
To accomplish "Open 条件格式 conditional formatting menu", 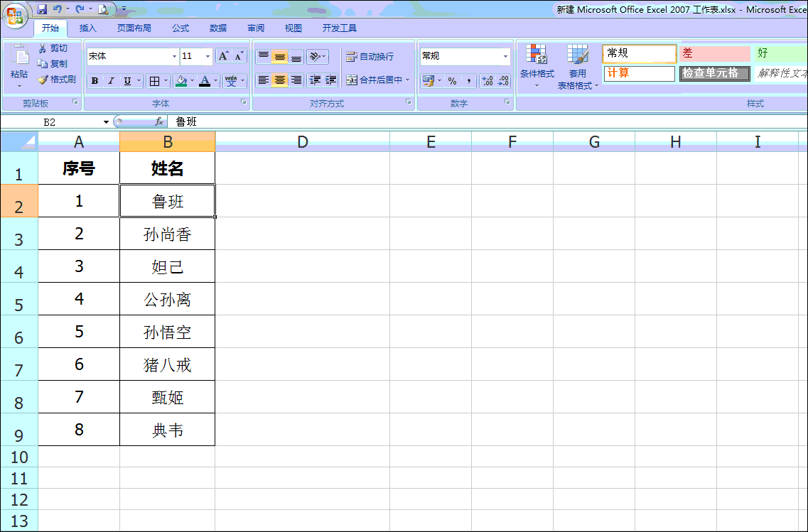I will [537, 66].
